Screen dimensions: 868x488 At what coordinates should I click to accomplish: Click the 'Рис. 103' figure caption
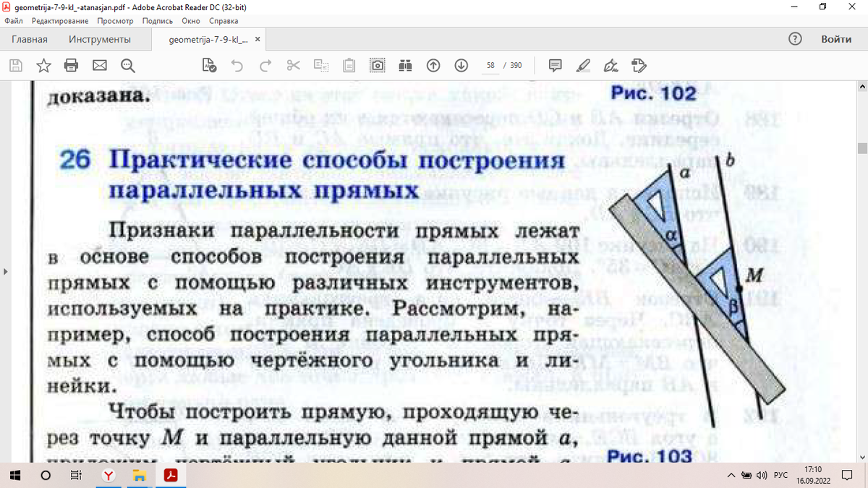point(650,455)
